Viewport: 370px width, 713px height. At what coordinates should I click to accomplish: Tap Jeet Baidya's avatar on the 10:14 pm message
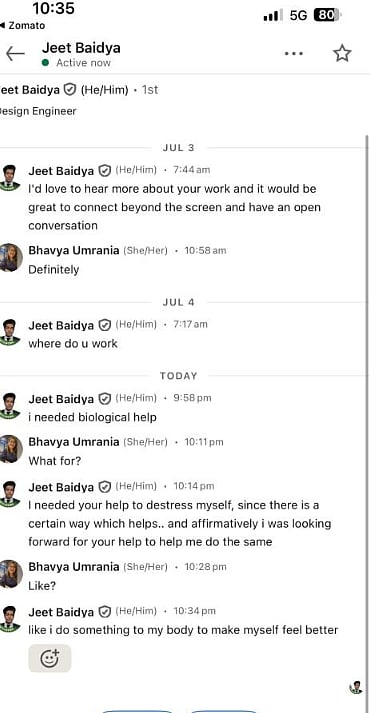pyautogui.click(x=9, y=494)
